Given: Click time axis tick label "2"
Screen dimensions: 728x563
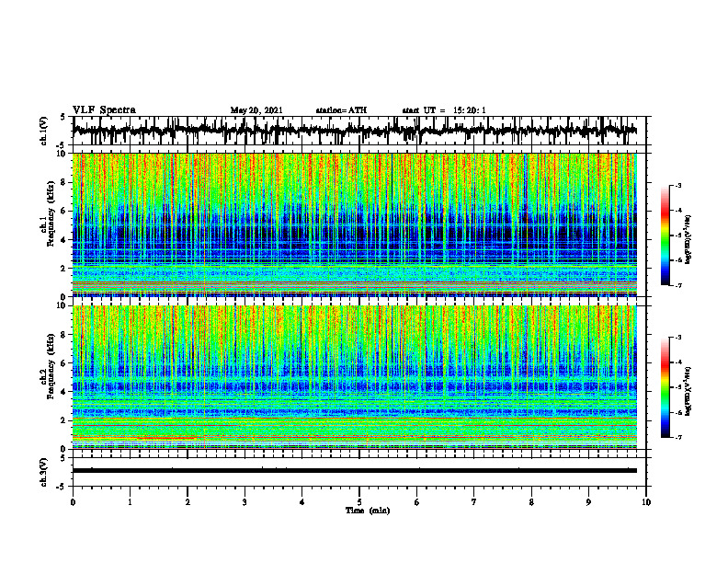Looking at the screenshot, I should point(188,502).
